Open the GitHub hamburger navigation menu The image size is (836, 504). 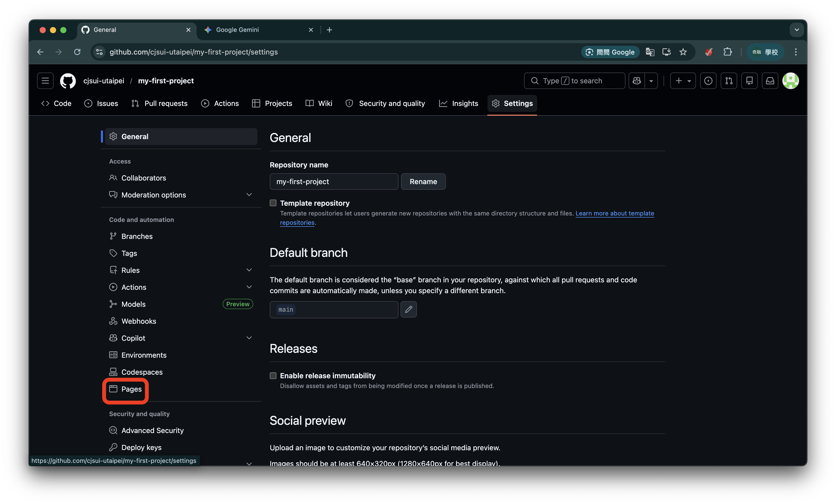(x=45, y=81)
